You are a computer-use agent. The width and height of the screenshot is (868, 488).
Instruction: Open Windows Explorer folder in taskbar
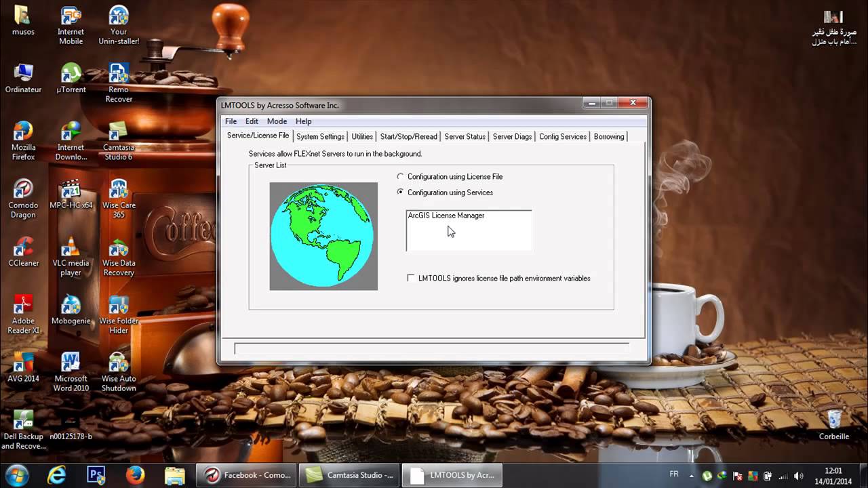click(175, 474)
